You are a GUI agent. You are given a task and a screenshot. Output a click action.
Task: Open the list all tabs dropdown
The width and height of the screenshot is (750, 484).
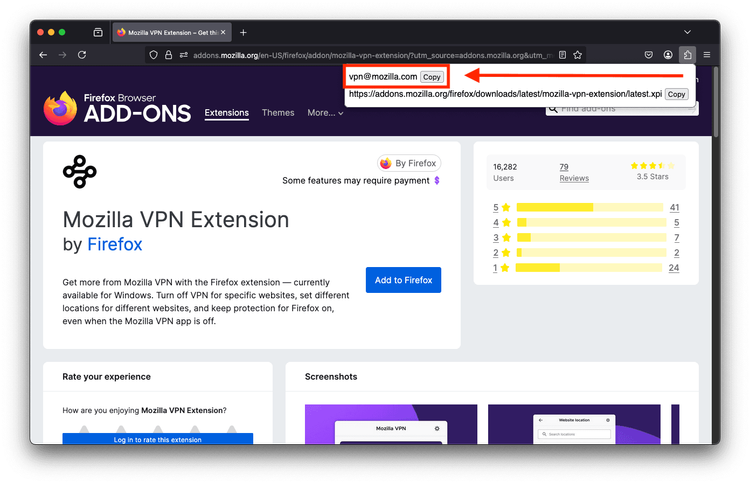[x=687, y=32]
